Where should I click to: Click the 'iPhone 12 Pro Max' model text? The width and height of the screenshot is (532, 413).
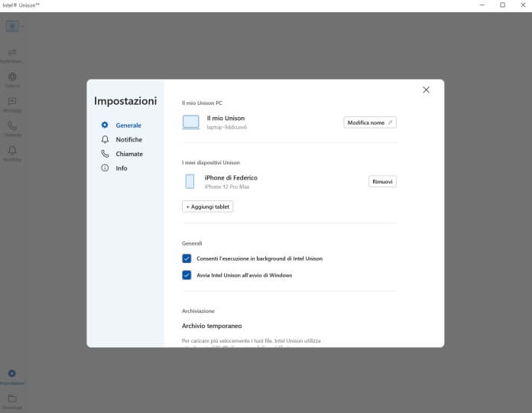point(227,187)
